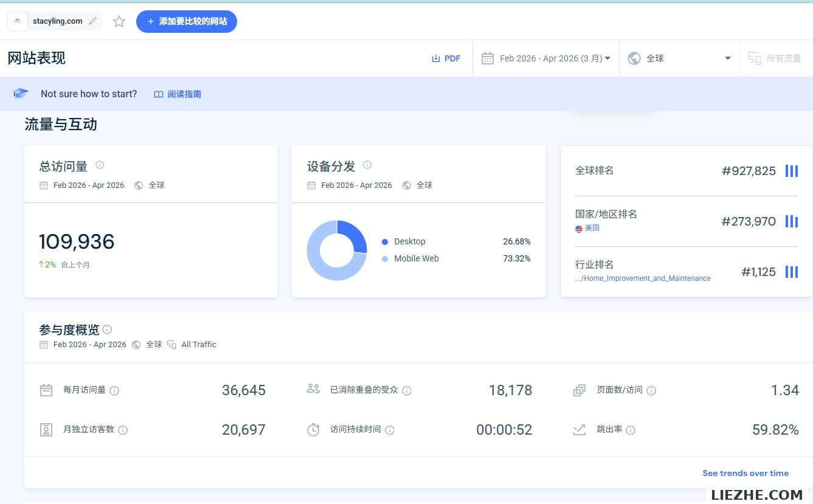Open the Home_Improvement_and_Maintenance category link
This screenshot has height=504, width=813.
(643, 278)
